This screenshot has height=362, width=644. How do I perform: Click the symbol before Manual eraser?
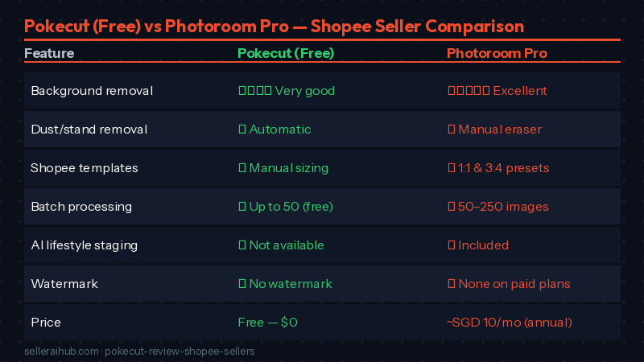[x=451, y=130]
